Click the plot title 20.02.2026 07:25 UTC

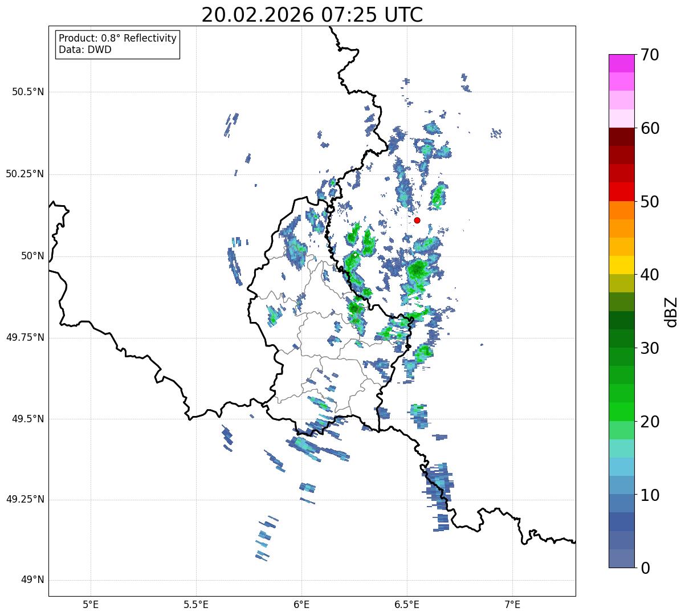312,15
